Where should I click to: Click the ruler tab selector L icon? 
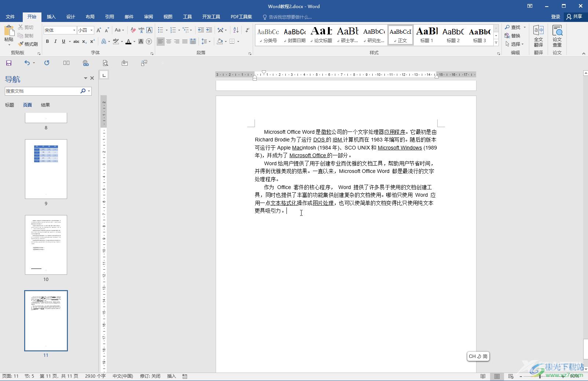point(104,75)
